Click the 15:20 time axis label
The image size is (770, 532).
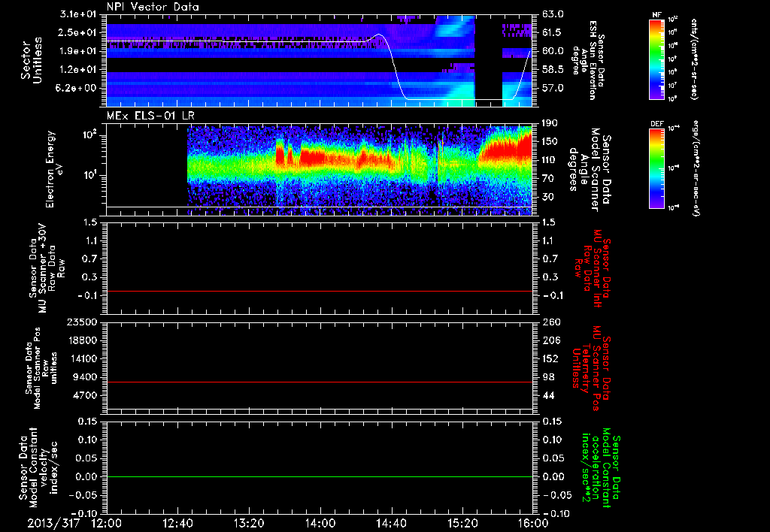tap(462, 523)
